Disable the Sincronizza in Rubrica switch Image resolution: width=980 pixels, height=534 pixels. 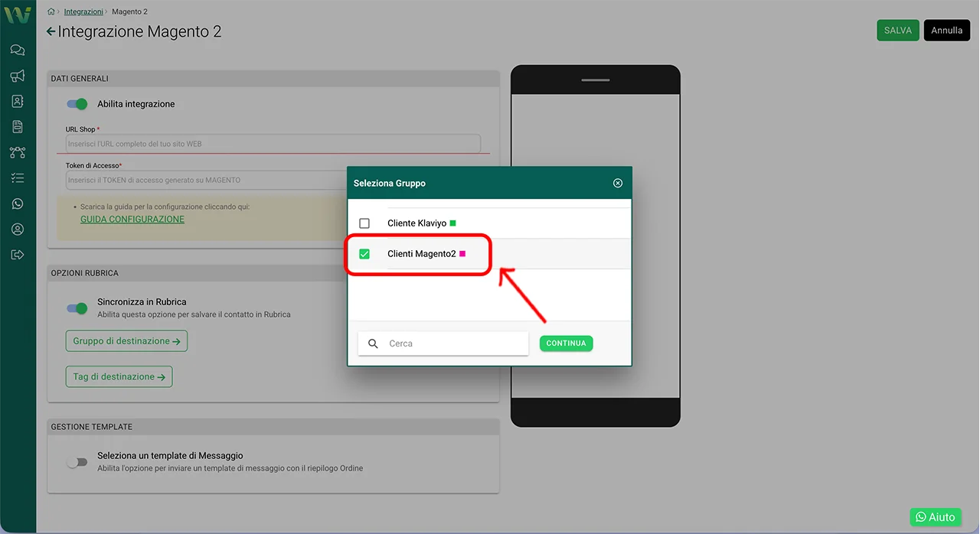[x=77, y=308]
